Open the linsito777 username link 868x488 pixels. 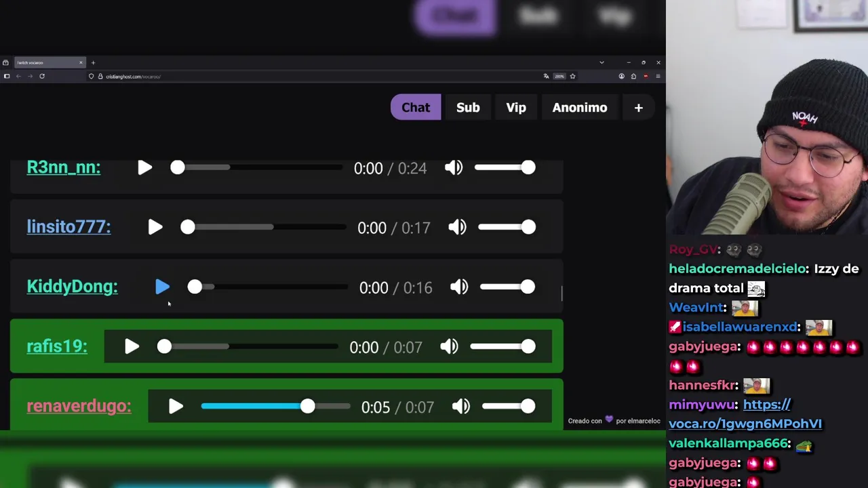tap(68, 227)
